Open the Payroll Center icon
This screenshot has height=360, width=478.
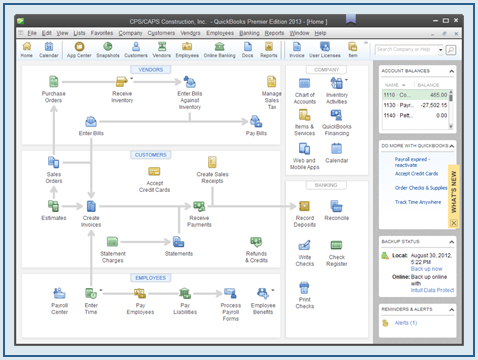point(59,293)
